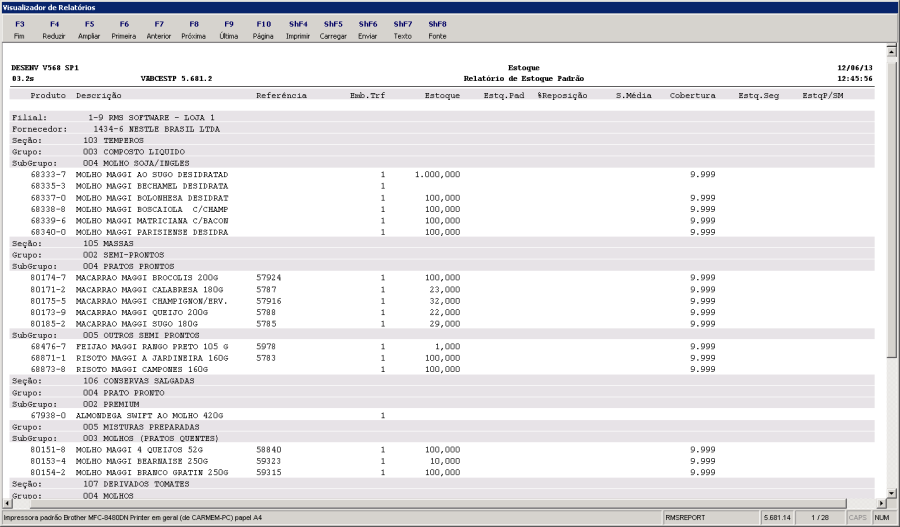Click stock 22,000 for MACARRAO QUEIJO
The image size is (900, 527).
click(445, 312)
